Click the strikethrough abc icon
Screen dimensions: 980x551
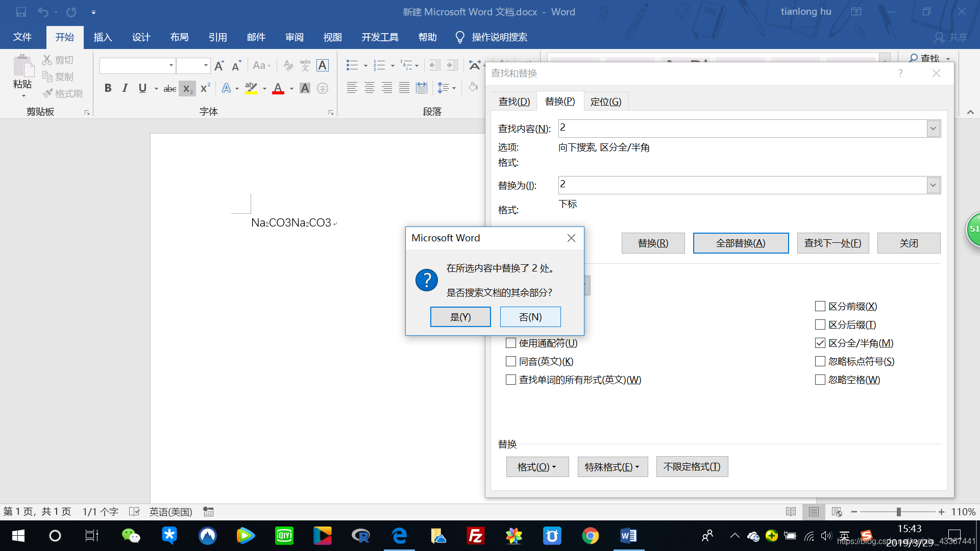169,89
